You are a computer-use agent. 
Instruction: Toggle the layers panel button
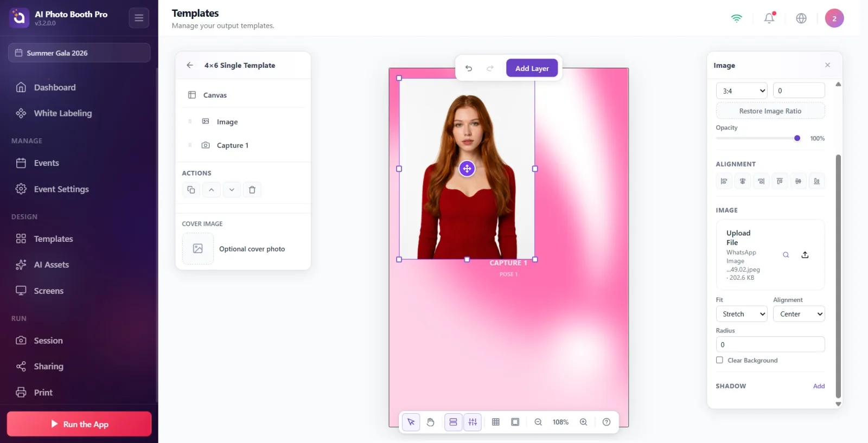point(453,422)
